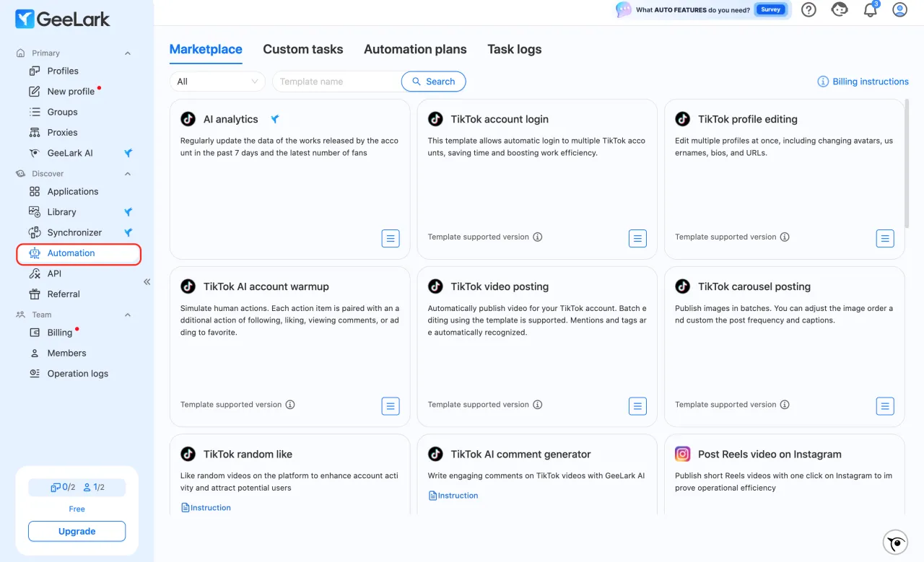Open TikTok AI account warmup list icon
This screenshot has height=562, width=924.
[x=391, y=406]
